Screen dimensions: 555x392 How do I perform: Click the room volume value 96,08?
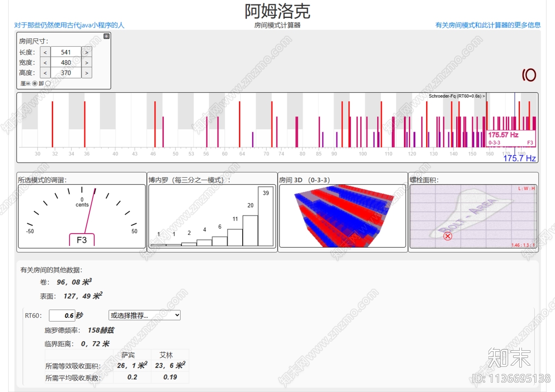click(74, 282)
